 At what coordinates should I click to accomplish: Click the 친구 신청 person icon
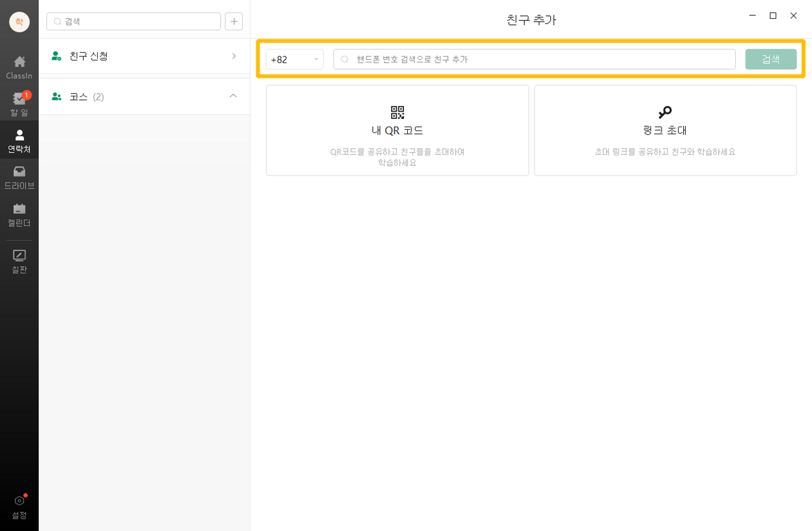pyautogui.click(x=56, y=56)
